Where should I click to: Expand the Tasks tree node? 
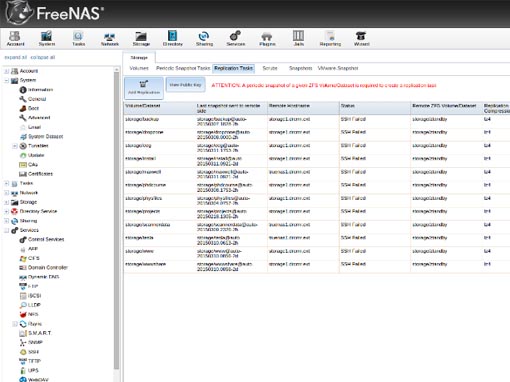[x=7, y=183]
